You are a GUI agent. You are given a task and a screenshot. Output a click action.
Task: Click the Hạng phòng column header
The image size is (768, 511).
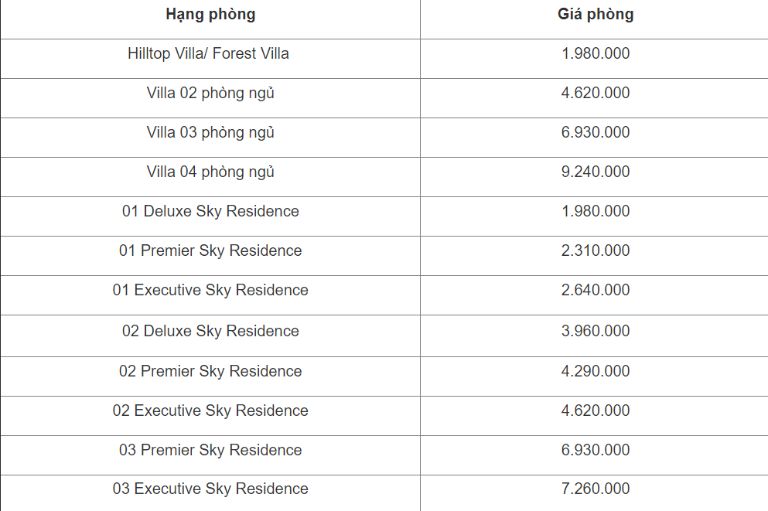click(x=211, y=14)
